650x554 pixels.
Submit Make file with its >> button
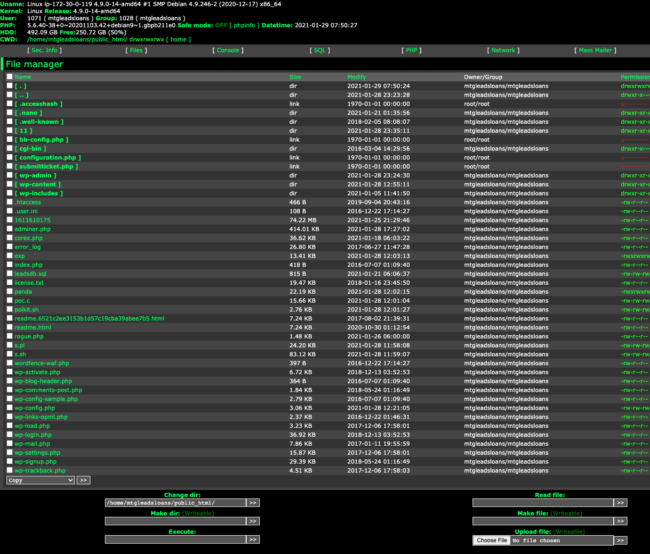tap(620, 521)
